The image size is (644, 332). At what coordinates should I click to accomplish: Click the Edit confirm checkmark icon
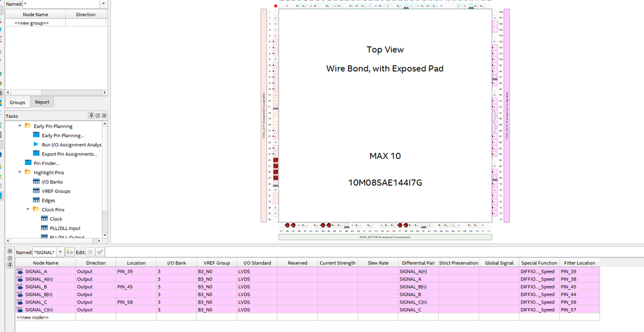coord(100,252)
